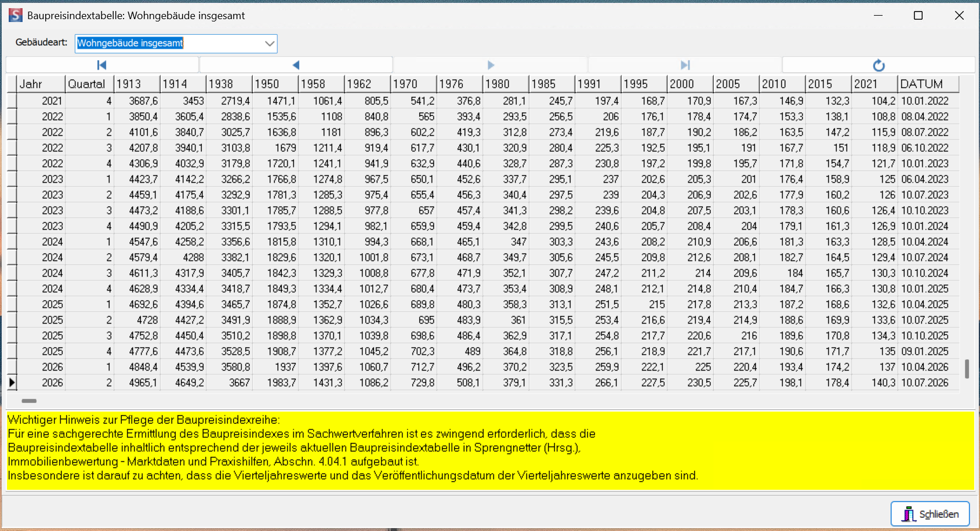Click the 1962 column header
This screenshot has height=531, width=980.
(368, 84)
